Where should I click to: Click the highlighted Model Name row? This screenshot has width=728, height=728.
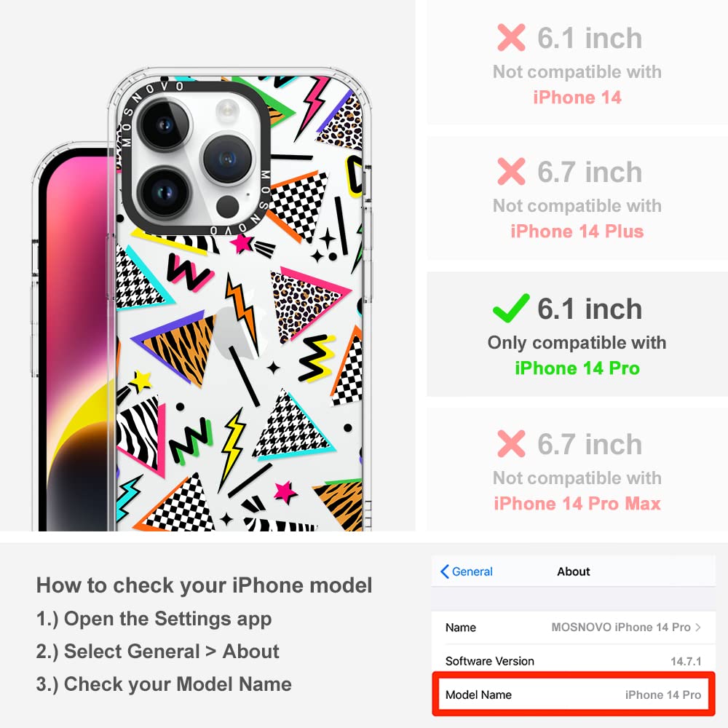(x=574, y=695)
